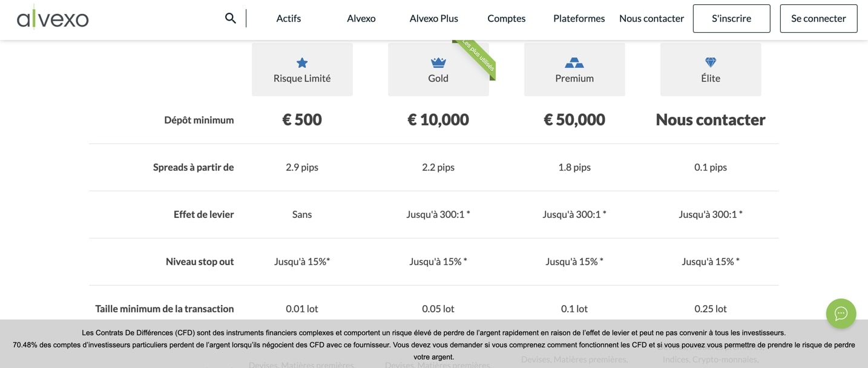Select the Élite diamond icon
The height and width of the screenshot is (368, 868).
(x=710, y=61)
